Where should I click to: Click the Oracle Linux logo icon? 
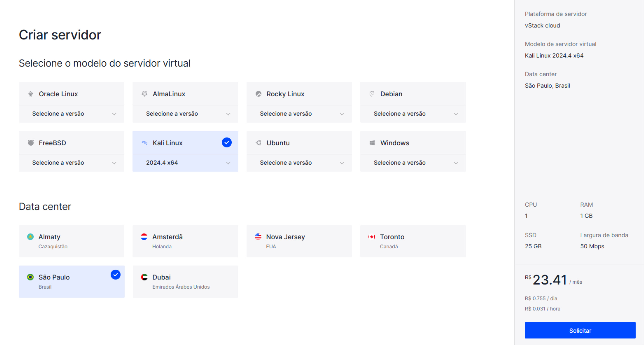[x=30, y=94]
